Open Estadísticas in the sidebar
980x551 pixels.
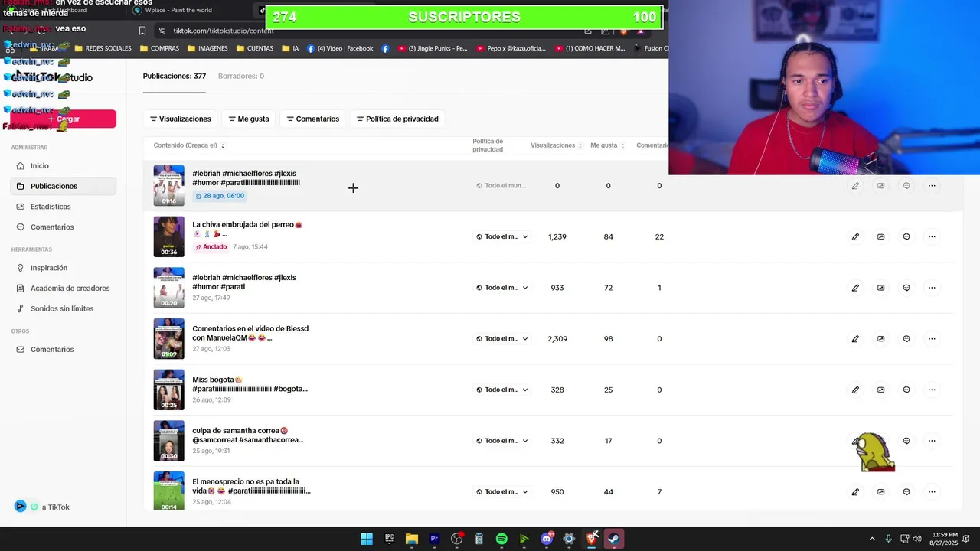tap(63, 207)
